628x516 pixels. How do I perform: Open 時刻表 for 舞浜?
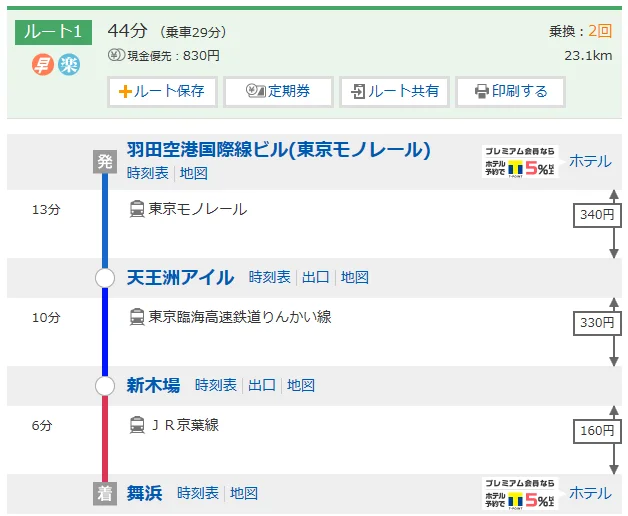coord(198,493)
